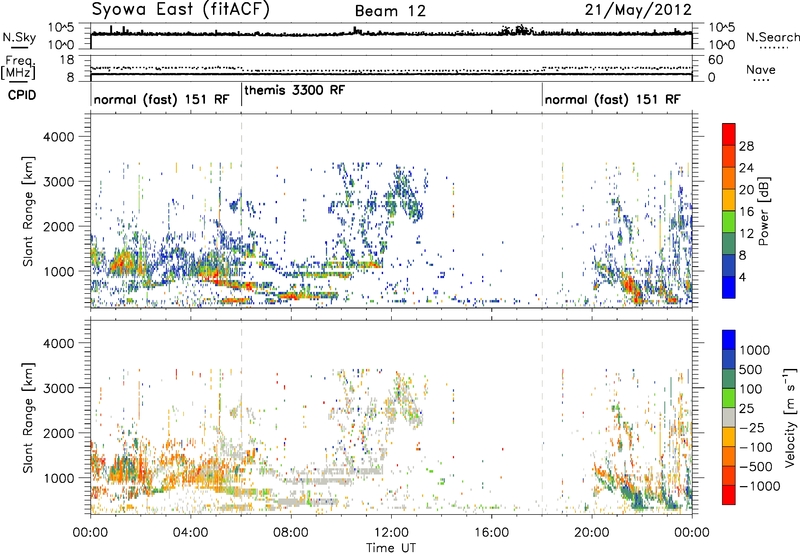Click 'normal (fast) 151 RF' label preceding themis segment

(162, 99)
